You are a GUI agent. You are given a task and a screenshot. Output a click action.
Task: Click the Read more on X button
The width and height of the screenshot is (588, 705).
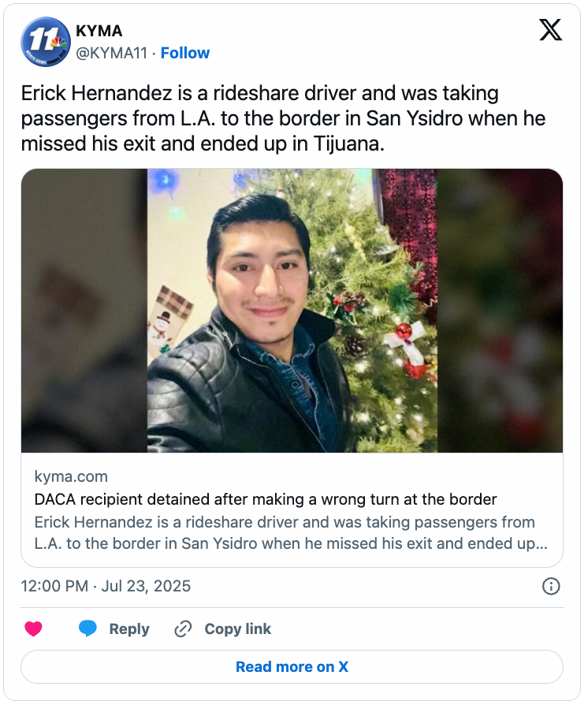coord(292,667)
